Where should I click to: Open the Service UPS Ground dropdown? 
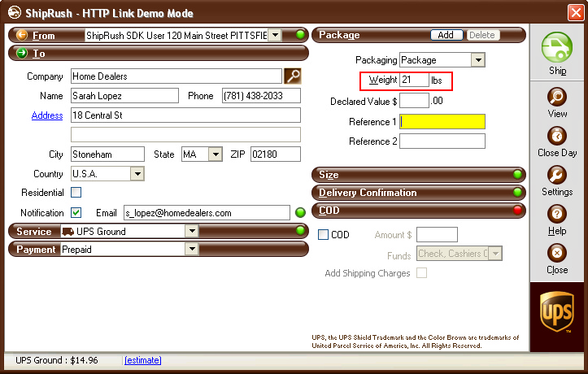tap(192, 231)
